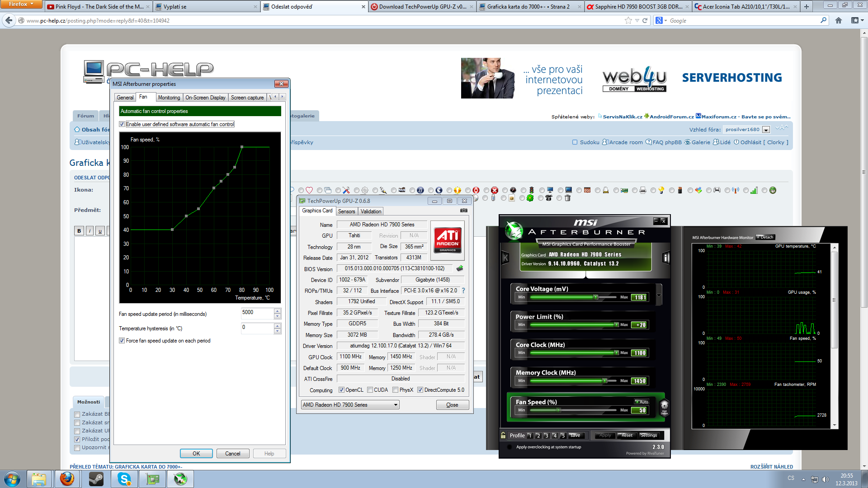Open the Firefox menu button
Screen dimensions: 868x488
pyautogui.click(x=21, y=4)
